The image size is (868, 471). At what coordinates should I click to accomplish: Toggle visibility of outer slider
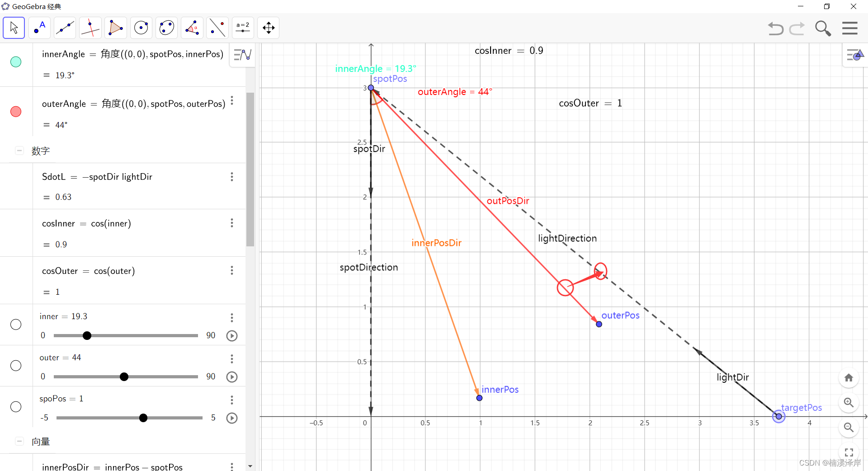click(16, 366)
